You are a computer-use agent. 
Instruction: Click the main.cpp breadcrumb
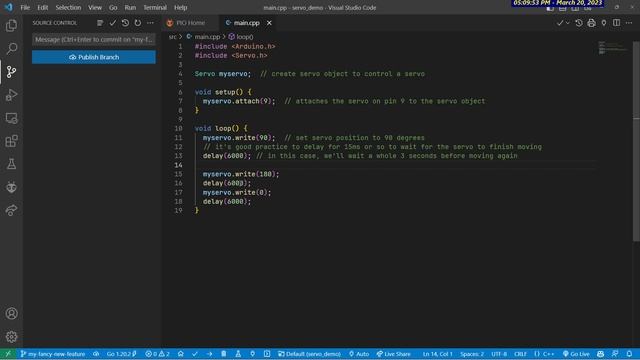pyautogui.click(x=203, y=37)
